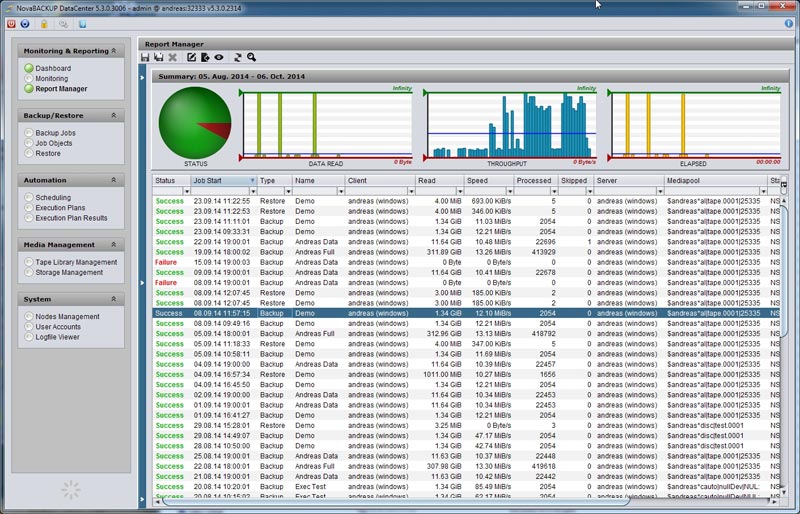Sort by the Mediapool column header
Viewport: 800px width, 514px height.
click(716, 180)
